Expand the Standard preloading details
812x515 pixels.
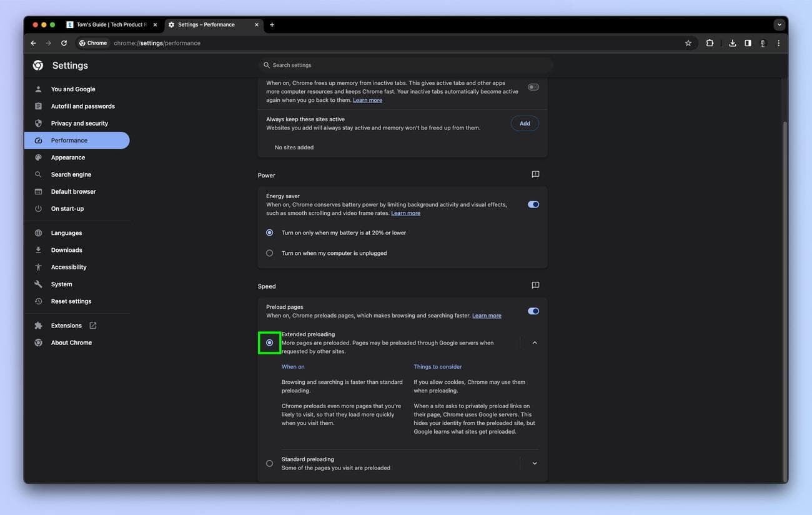pyautogui.click(x=535, y=464)
